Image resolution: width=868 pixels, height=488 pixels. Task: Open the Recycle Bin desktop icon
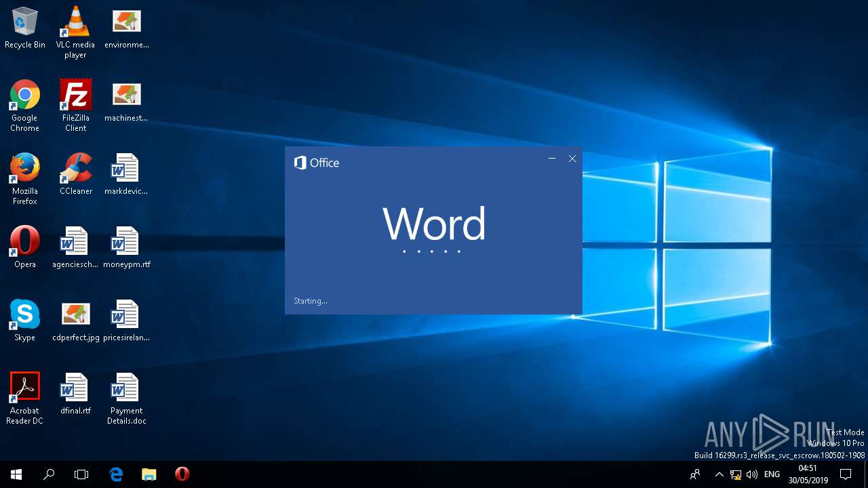[x=24, y=28]
